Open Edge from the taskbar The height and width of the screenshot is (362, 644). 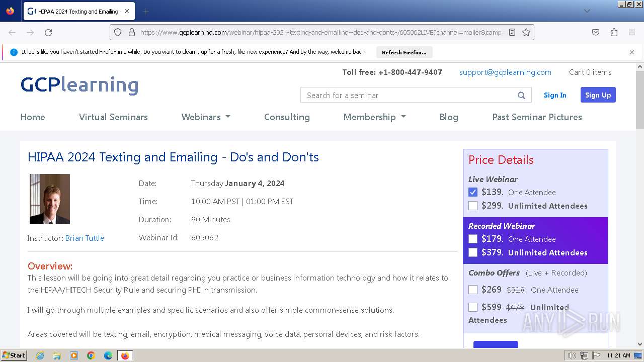[108, 355]
